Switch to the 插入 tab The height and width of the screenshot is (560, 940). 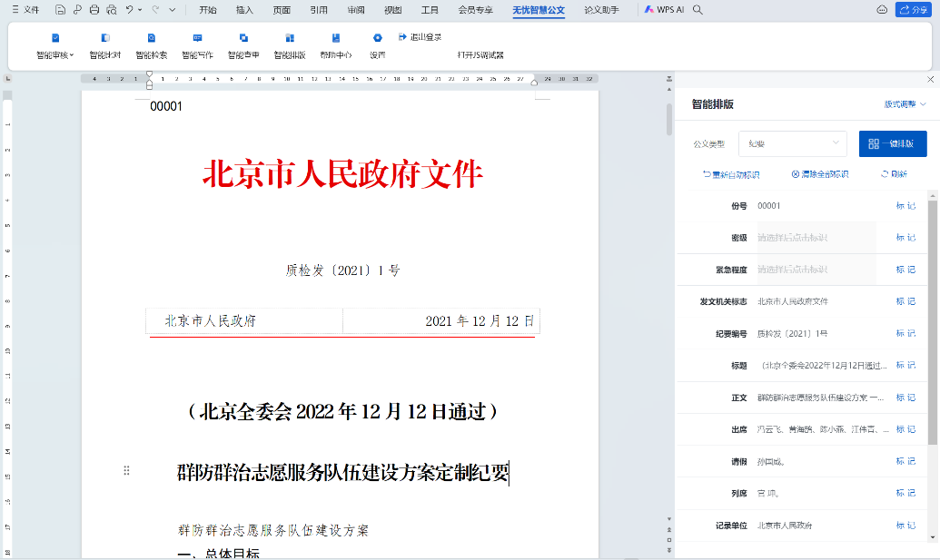click(x=244, y=10)
